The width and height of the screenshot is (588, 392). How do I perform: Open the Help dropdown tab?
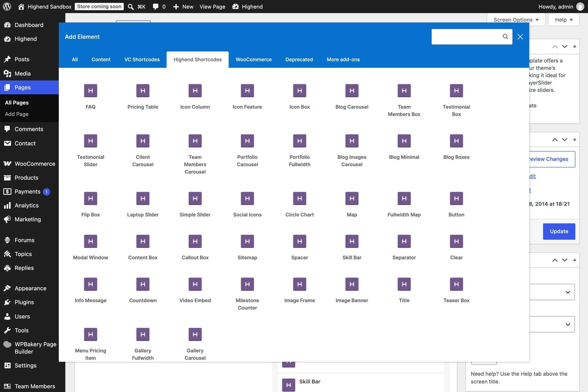[563, 20]
